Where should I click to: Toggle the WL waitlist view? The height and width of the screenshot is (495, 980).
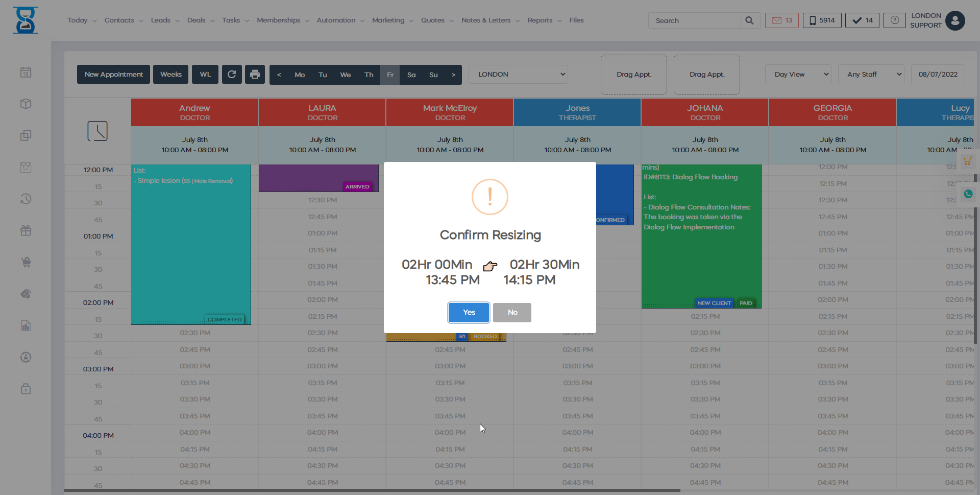coord(205,74)
